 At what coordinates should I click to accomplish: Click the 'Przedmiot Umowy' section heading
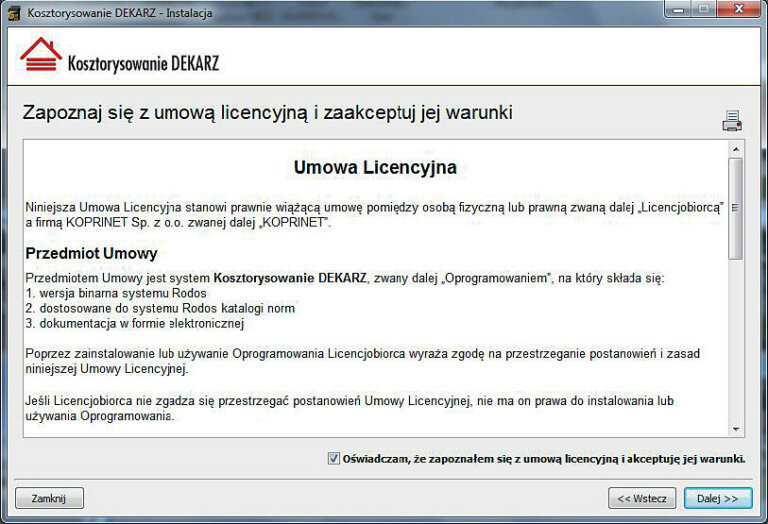(x=91, y=253)
